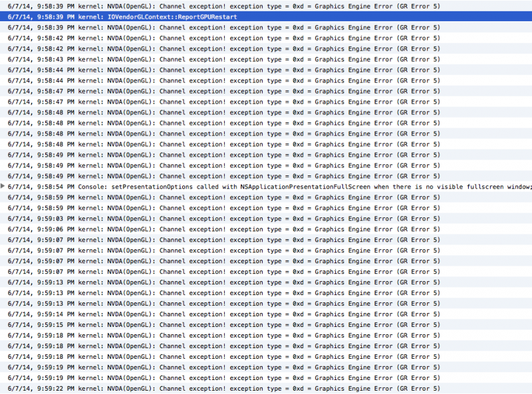This screenshot has width=532, height=394.
Task: Select the NVDA kernel entry timestamped 9:59:15 PM
Action: click(x=266, y=324)
